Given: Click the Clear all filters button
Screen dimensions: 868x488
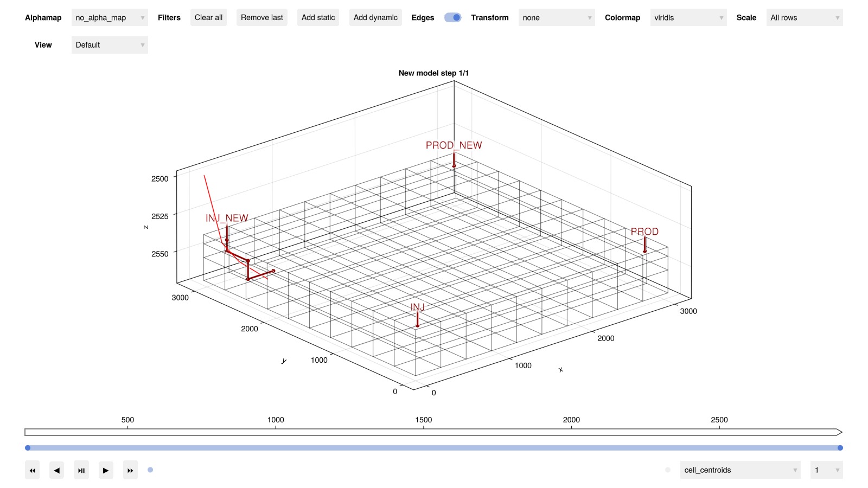Looking at the screenshot, I should pos(208,17).
